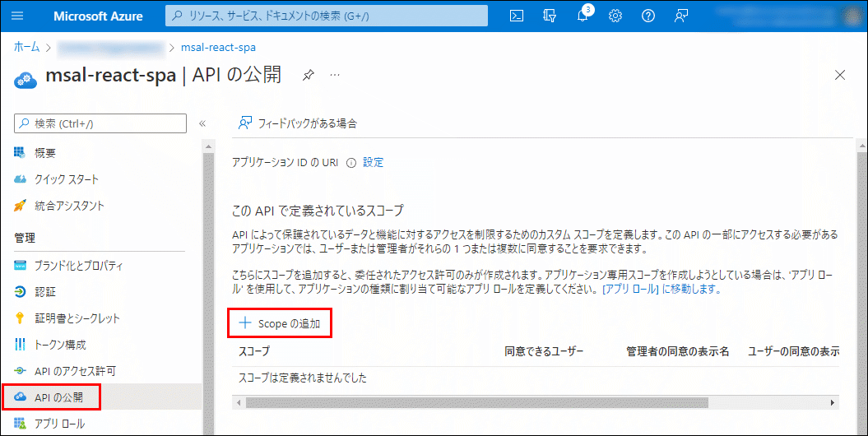The width and height of the screenshot is (868, 436).
Task: Click Scope の追加 button
Action: click(280, 323)
